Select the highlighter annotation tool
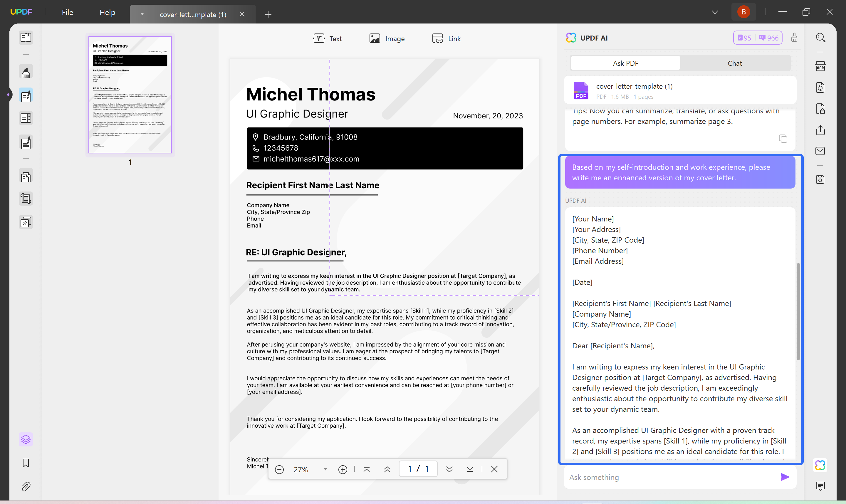846x504 pixels. pyautogui.click(x=26, y=72)
